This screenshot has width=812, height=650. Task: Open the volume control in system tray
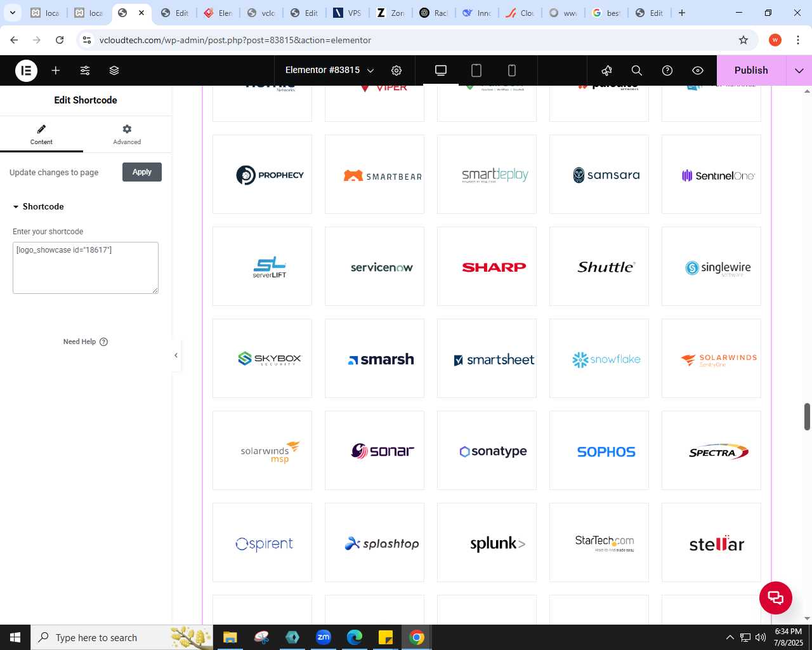[x=761, y=637]
